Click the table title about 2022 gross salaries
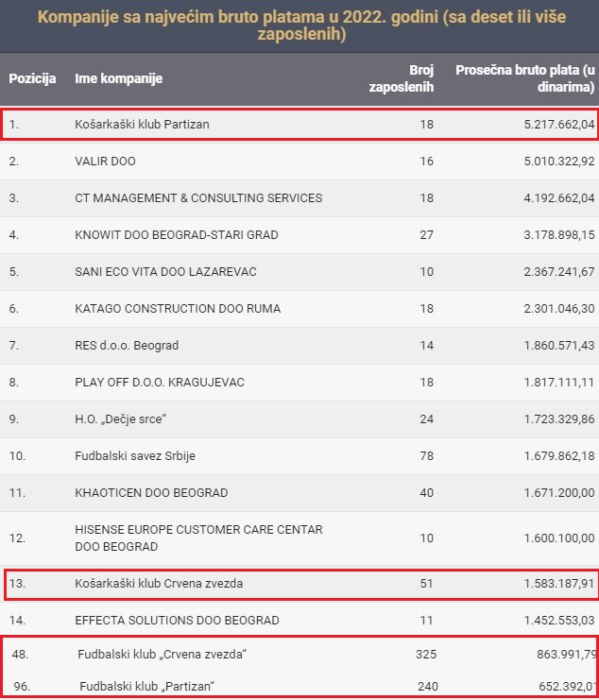599x700 pixels. (299, 26)
